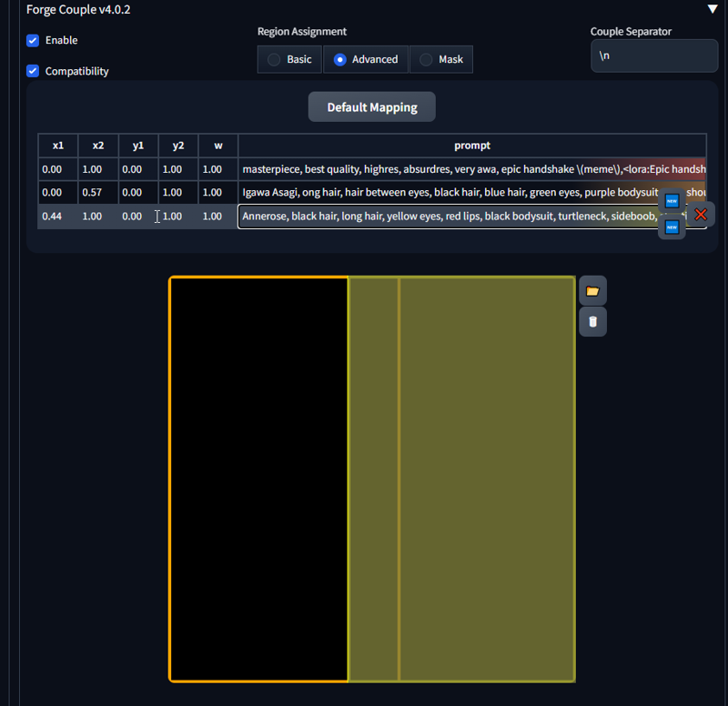Click the x1 column header
This screenshot has height=706, width=728.
coord(58,146)
